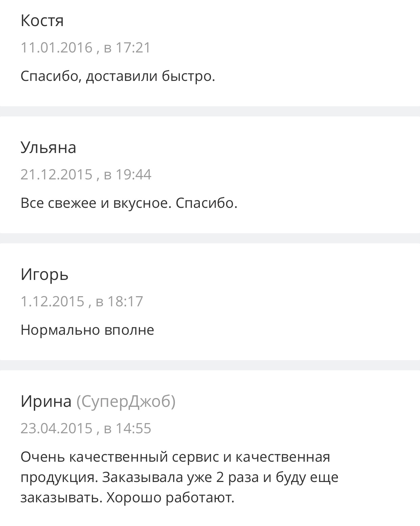Click the time 18:17 on Игорь's review
Viewport: 420px width, 526px height.
coord(125,301)
